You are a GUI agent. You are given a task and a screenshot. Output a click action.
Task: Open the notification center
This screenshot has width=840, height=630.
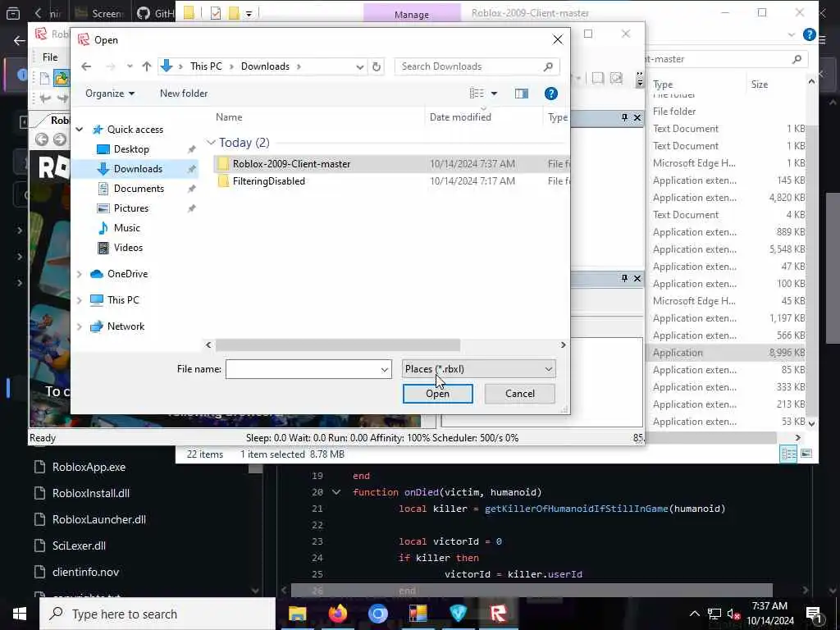click(x=815, y=614)
